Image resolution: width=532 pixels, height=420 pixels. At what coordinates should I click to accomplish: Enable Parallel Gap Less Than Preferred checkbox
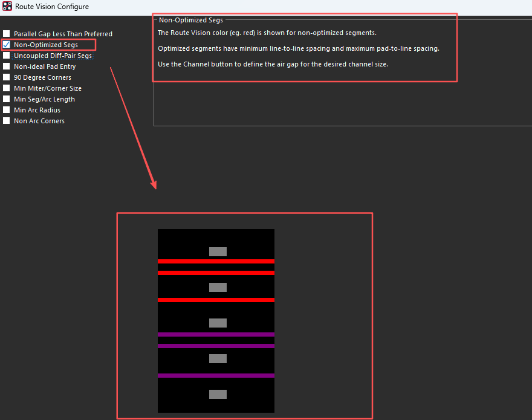pyautogui.click(x=7, y=34)
